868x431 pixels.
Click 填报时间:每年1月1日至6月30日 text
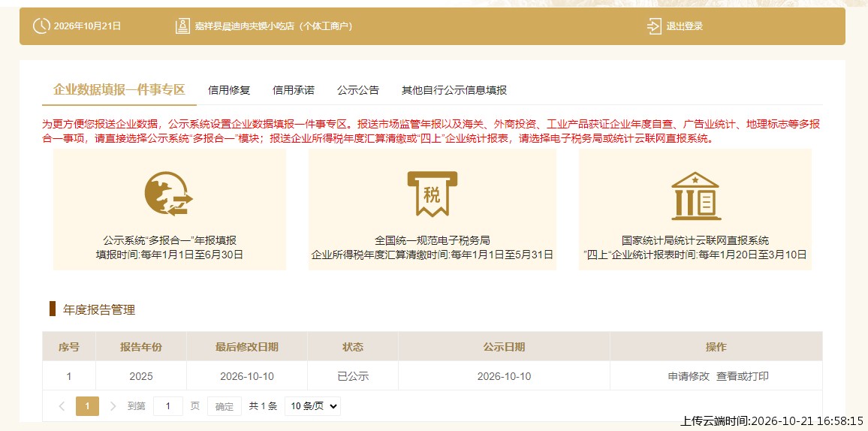point(170,255)
